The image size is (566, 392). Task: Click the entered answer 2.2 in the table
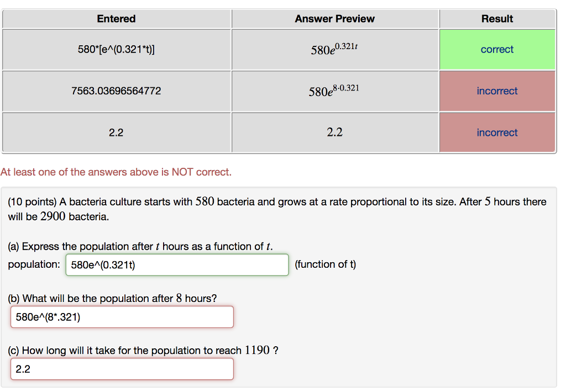116,132
